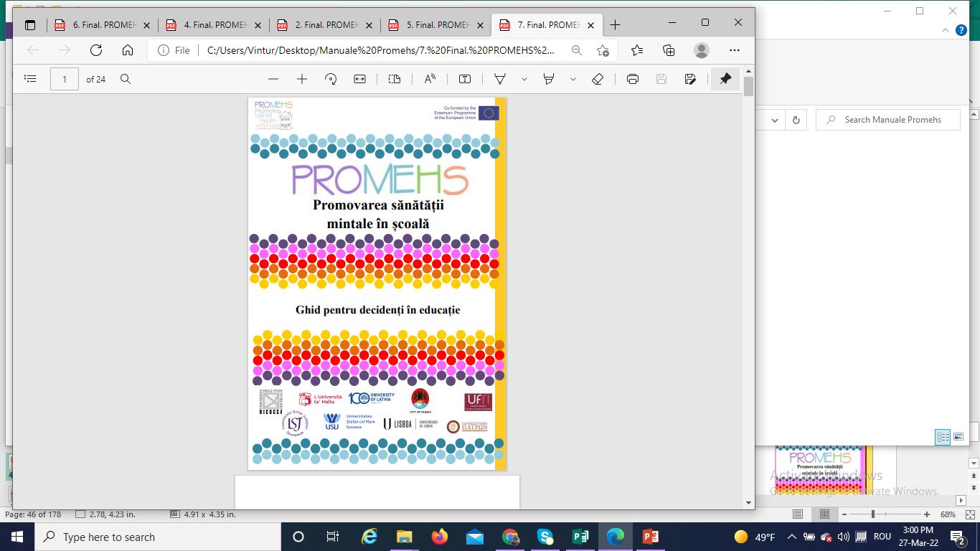Open the browser zoom-out indicator in address bar
The height and width of the screenshot is (551, 980).
pyautogui.click(x=576, y=50)
